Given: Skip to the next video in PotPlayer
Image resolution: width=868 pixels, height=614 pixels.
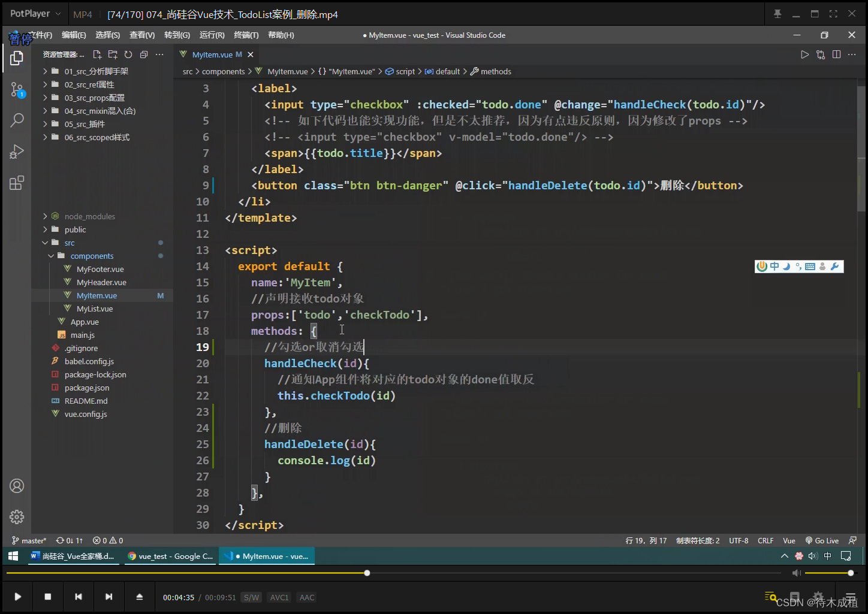Looking at the screenshot, I should point(108,597).
